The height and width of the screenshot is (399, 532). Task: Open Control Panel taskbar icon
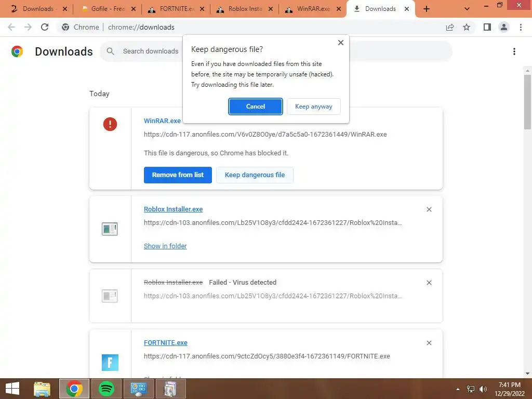(139, 389)
